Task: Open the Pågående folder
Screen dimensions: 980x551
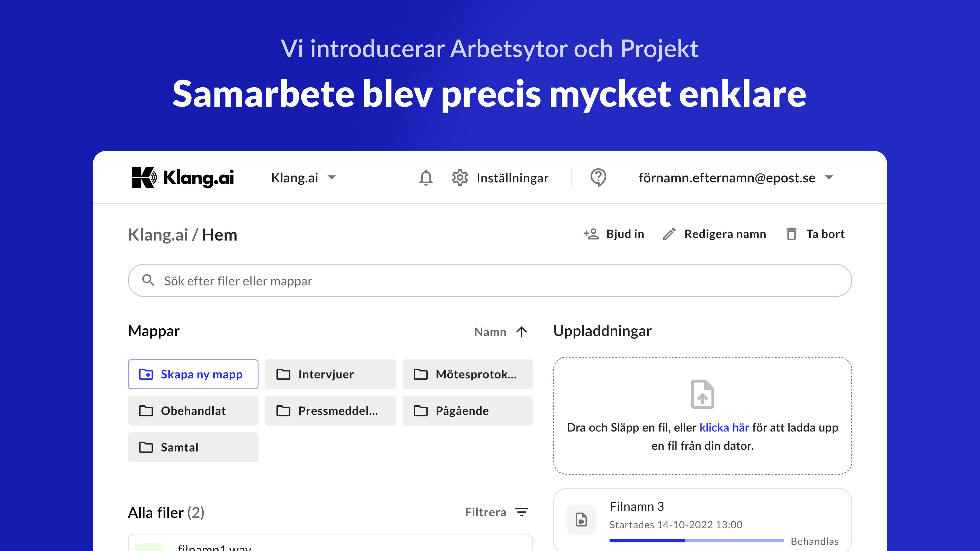Action: coord(468,411)
